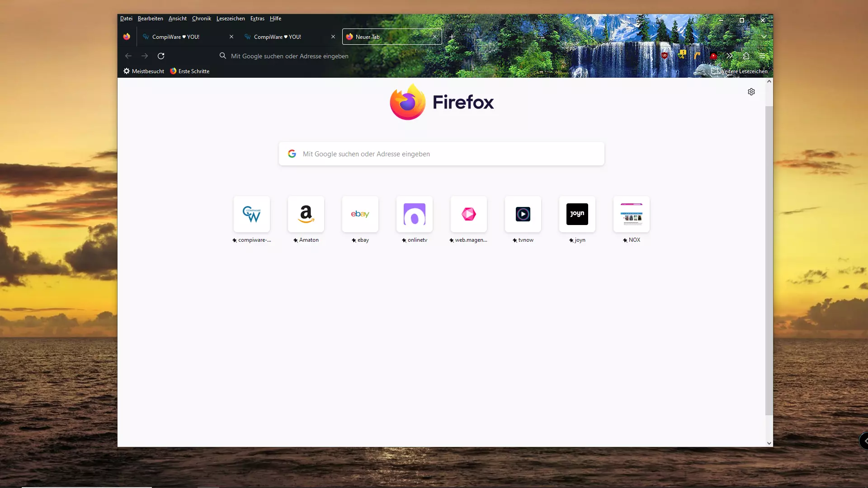This screenshot has width=868, height=488.
Task: Open the web.magen... shortcut tile
Action: pos(469,214)
